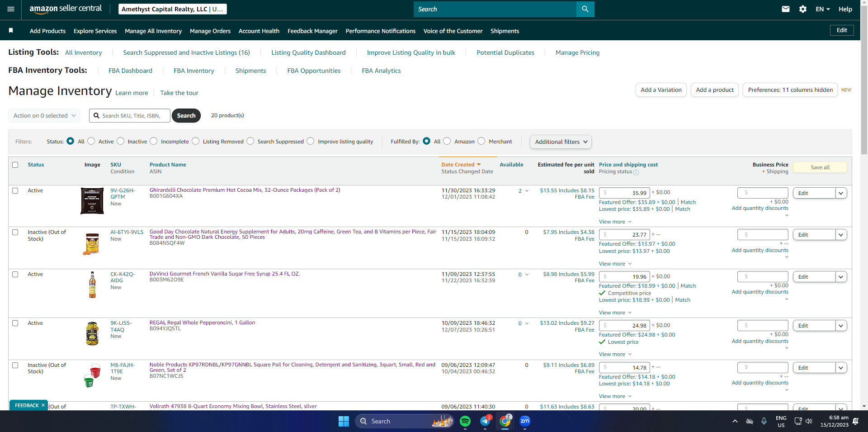Open the DaVinci Syrup product thumbnail
Viewport: 868px width, 432px height.
coord(92,285)
